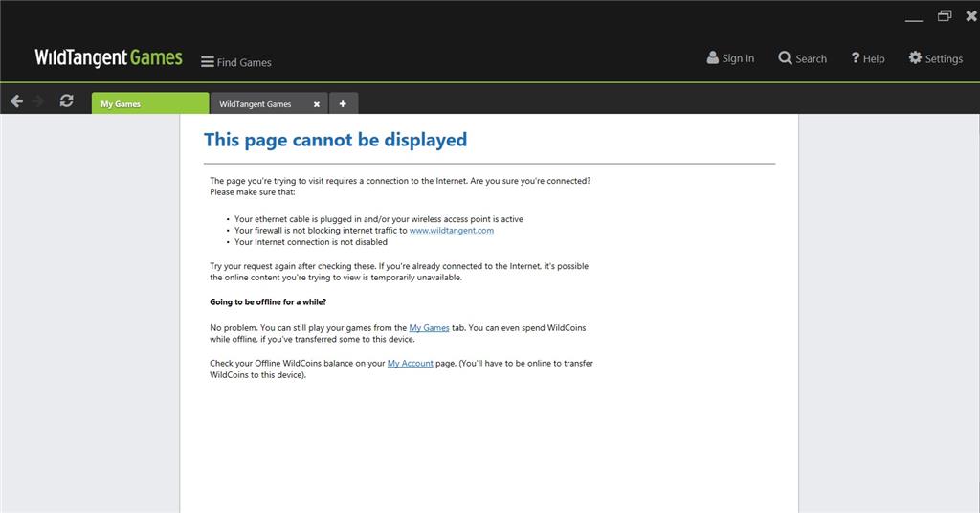This screenshot has width=980, height=513.
Task: Click the WildTangent Games logo
Action: click(x=108, y=57)
